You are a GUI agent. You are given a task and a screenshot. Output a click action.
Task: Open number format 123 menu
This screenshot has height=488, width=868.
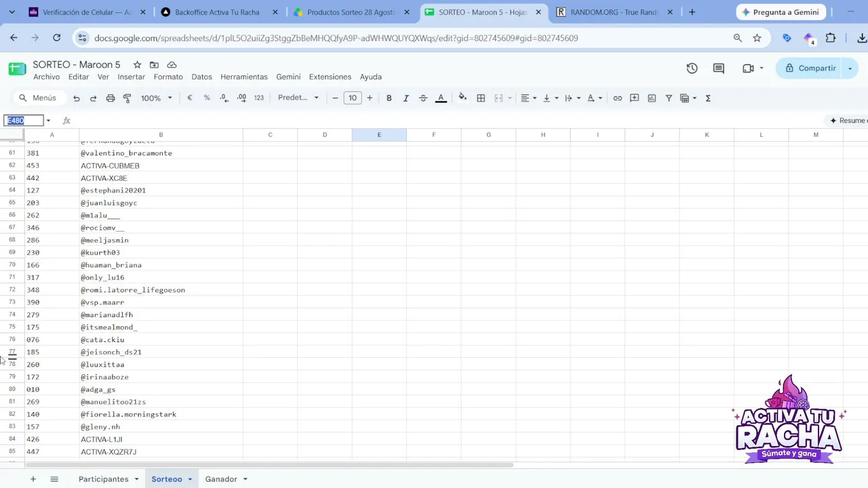pos(258,98)
